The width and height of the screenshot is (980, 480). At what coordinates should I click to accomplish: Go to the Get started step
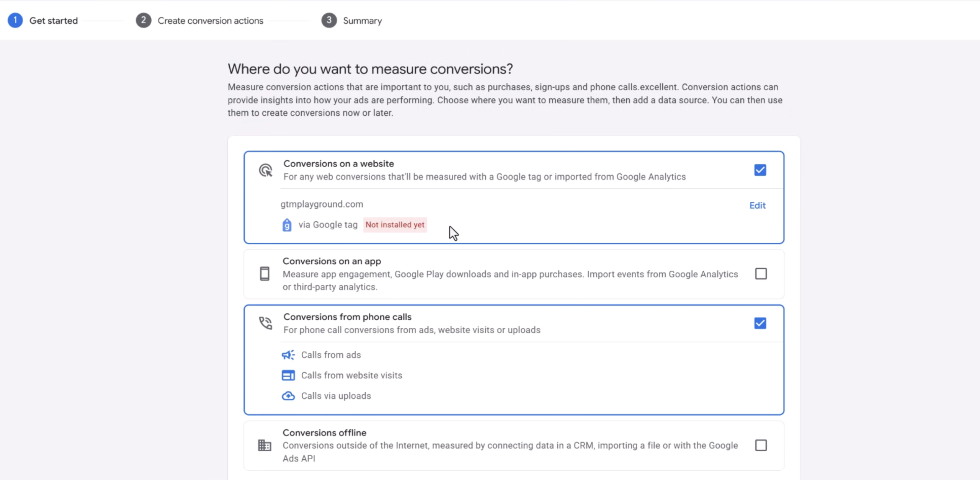[54, 21]
